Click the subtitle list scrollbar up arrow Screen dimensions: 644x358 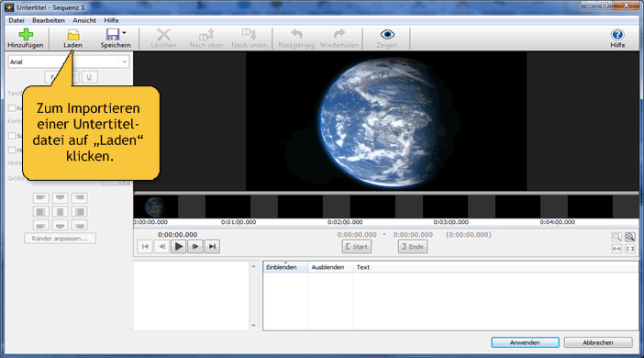tap(253, 267)
